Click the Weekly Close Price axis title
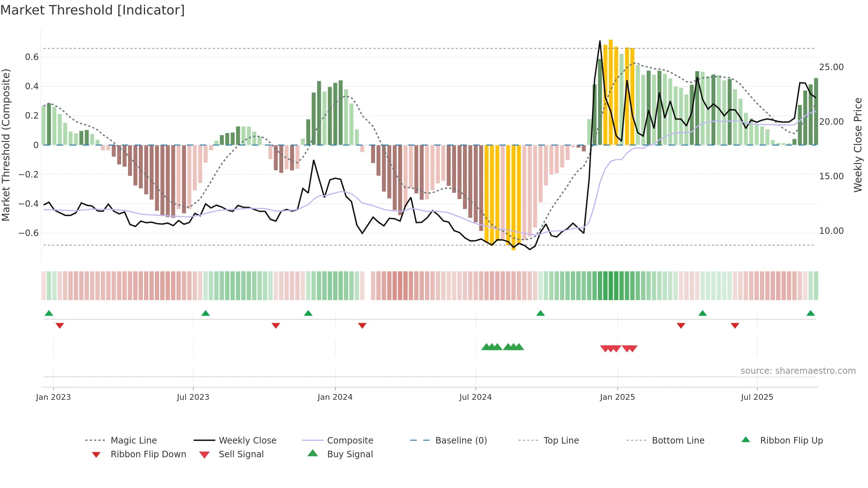 (858, 145)
